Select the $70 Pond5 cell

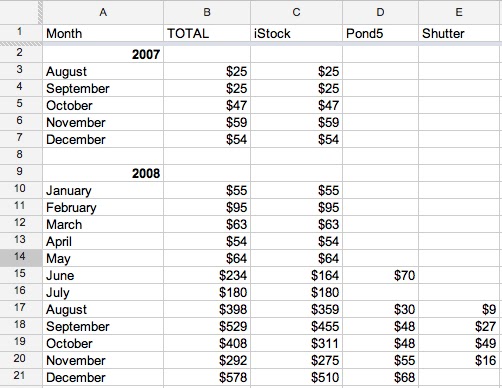coord(380,275)
